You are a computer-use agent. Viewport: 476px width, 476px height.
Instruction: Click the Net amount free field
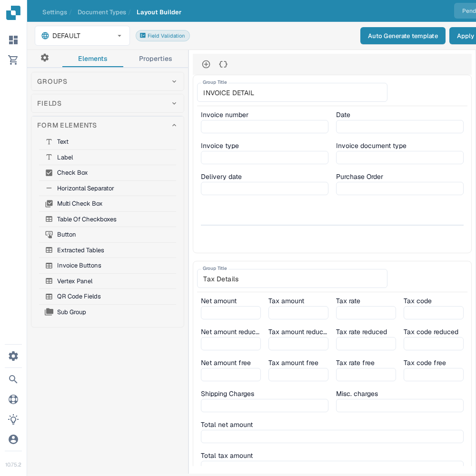[231, 375]
